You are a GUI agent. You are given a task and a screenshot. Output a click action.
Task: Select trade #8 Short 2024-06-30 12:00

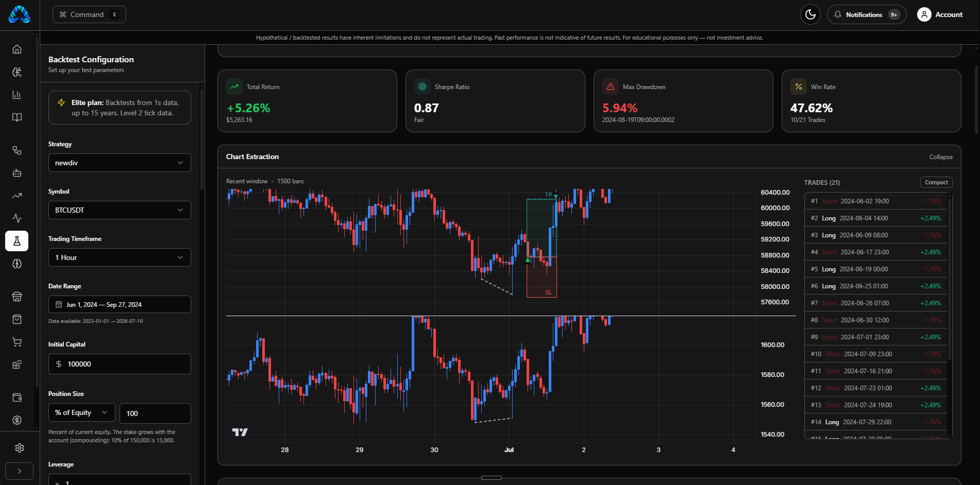pyautogui.click(x=875, y=320)
